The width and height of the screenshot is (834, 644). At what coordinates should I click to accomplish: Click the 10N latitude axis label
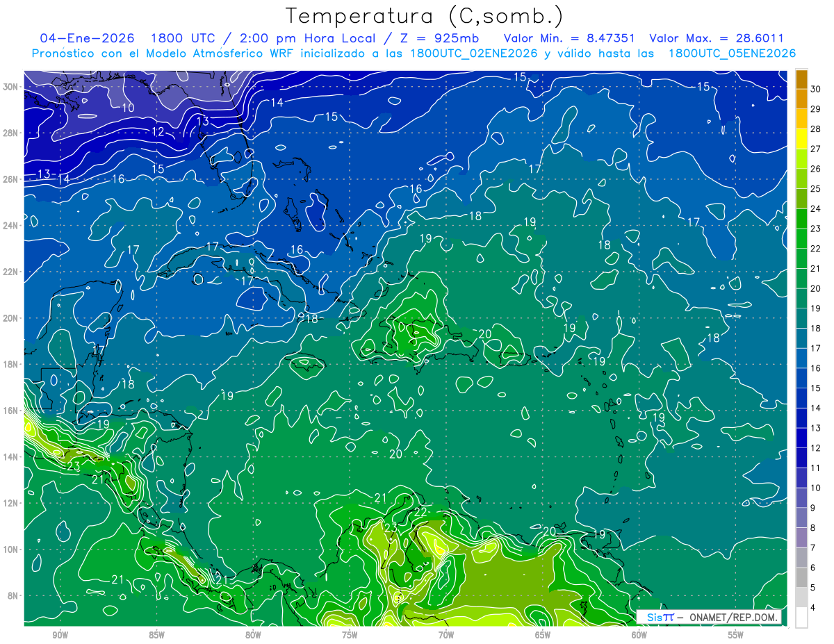click(x=10, y=550)
